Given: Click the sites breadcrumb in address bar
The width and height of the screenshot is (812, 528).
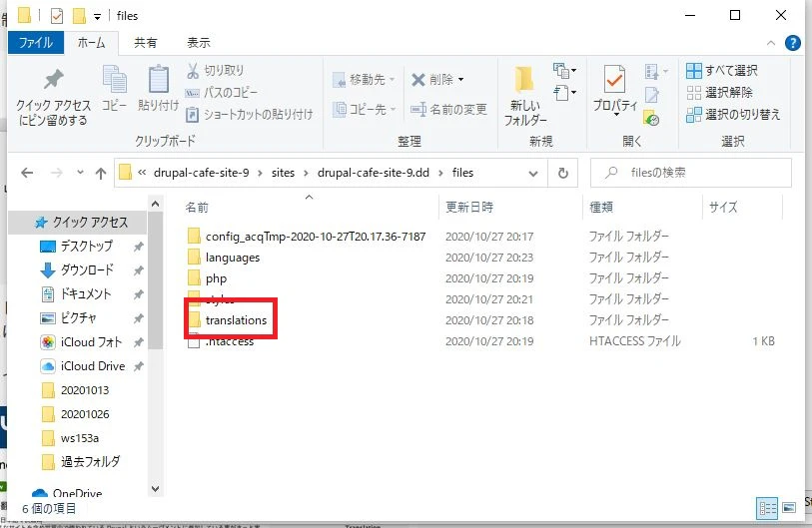Looking at the screenshot, I should 283,173.
